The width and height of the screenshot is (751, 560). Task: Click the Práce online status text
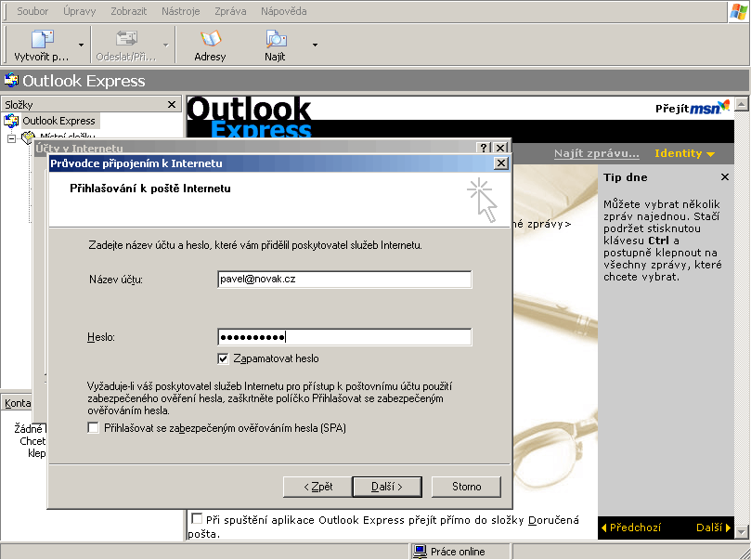point(458,552)
